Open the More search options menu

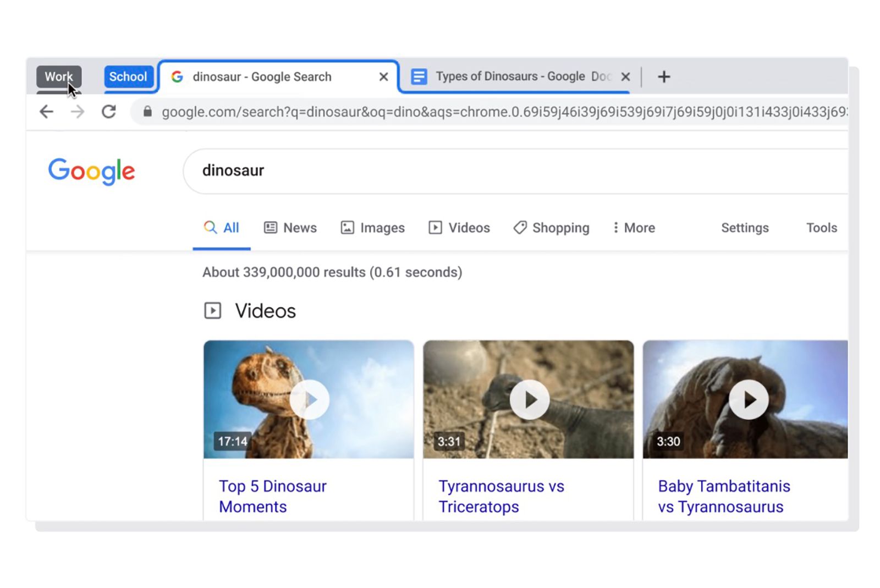coord(634,227)
